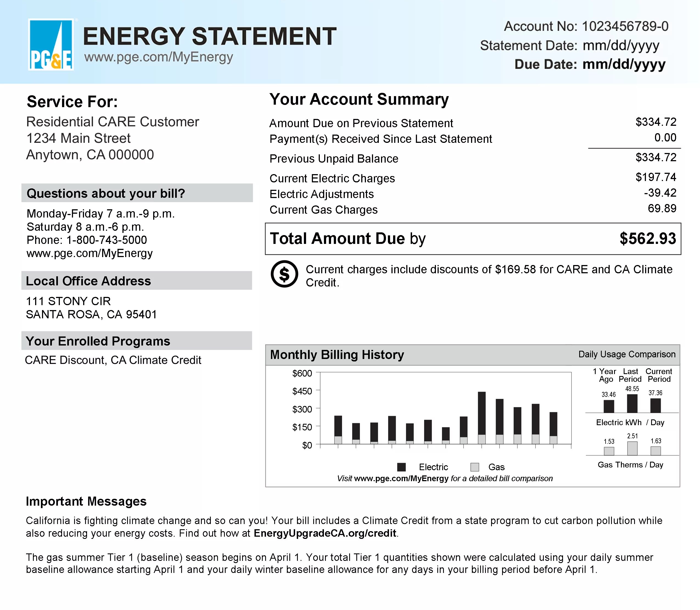This screenshot has width=700, height=610.
Task: Click the $450 axis label
Action: click(302, 391)
